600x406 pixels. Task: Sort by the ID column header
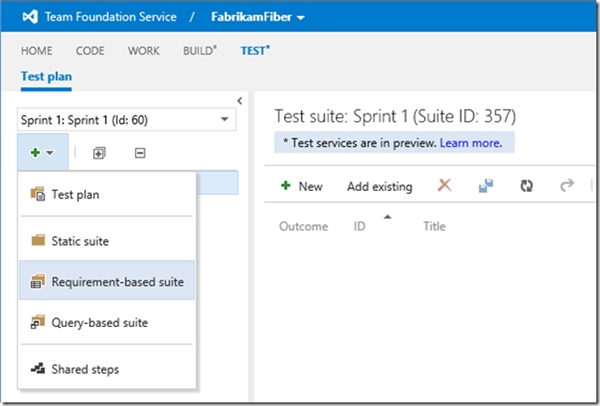pos(359,227)
